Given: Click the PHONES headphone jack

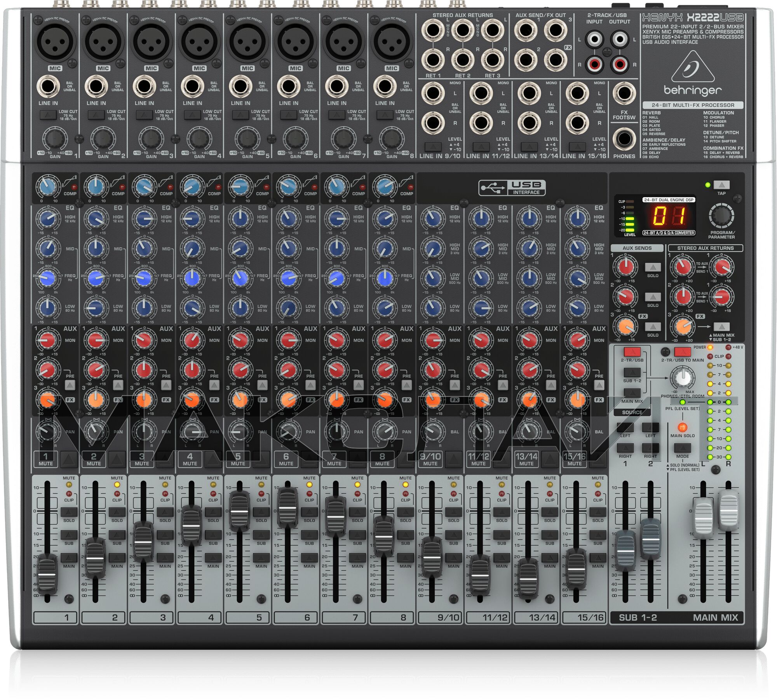Looking at the screenshot, I should [624, 139].
